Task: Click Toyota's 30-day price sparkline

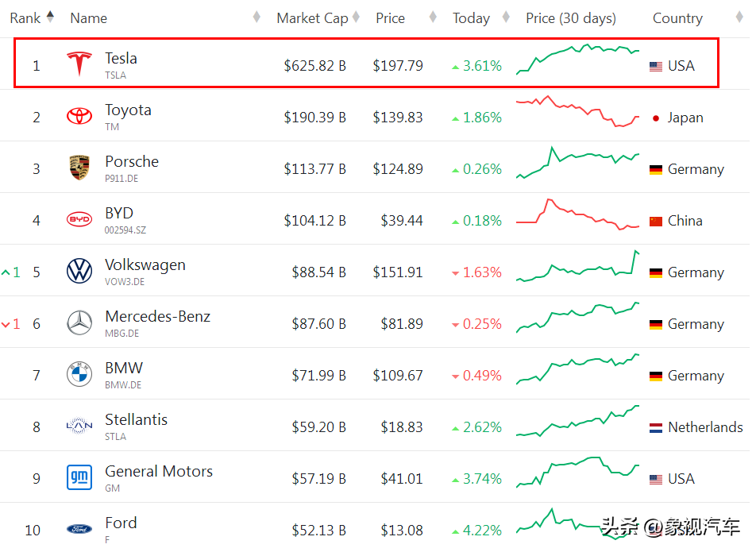Action: tap(577, 111)
